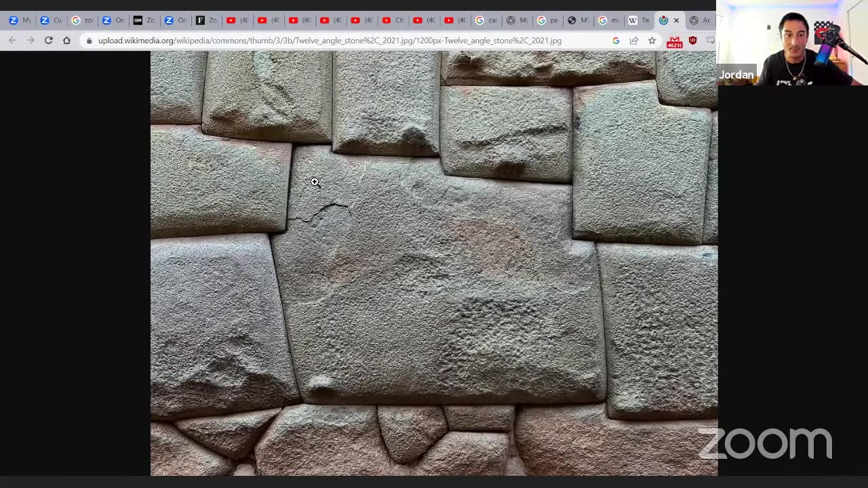The width and height of the screenshot is (868, 488).
Task: Open the Gmail extension showing 4621
Action: click(x=674, y=42)
